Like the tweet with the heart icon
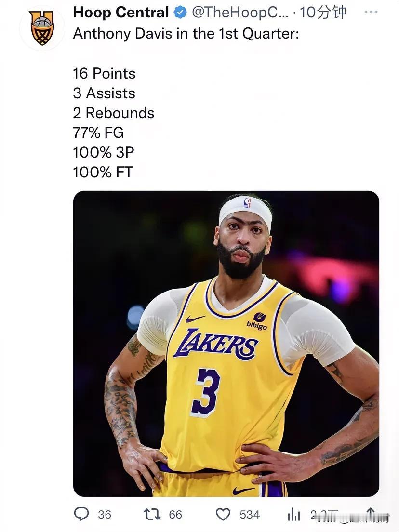 coord(223,514)
